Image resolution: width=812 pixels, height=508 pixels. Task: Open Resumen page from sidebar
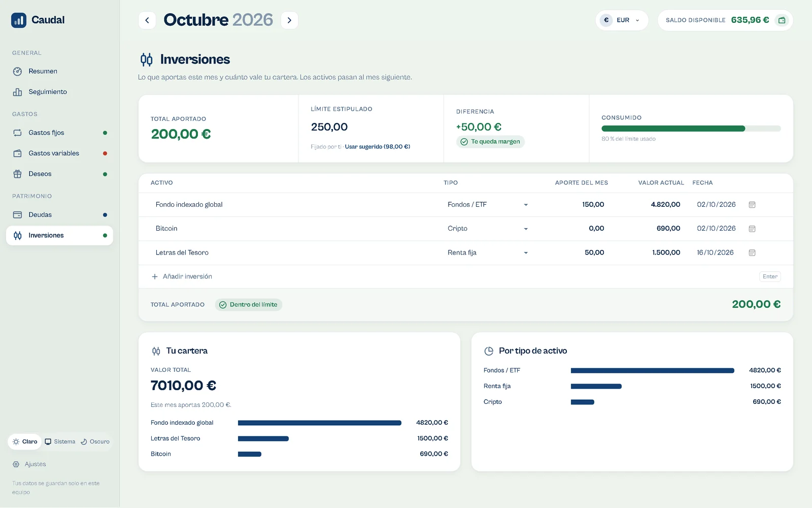pyautogui.click(x=59, y=72)
